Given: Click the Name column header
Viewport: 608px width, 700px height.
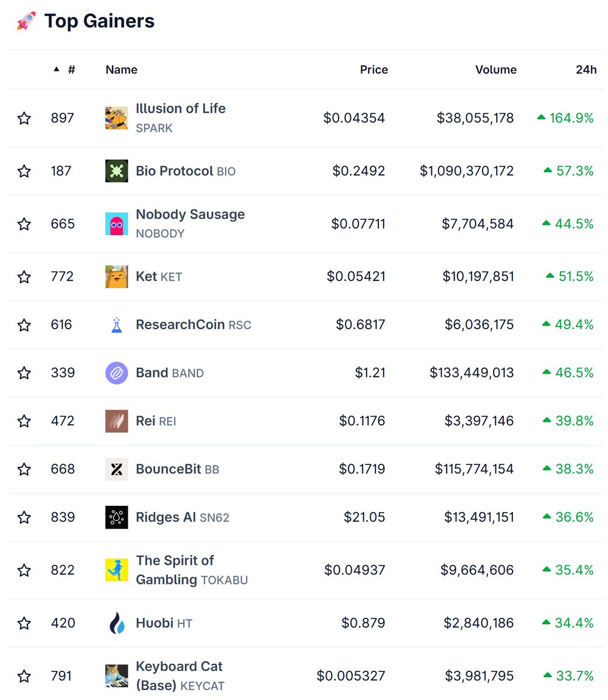Looking at the screenshot, I should (x=121, y=69).
